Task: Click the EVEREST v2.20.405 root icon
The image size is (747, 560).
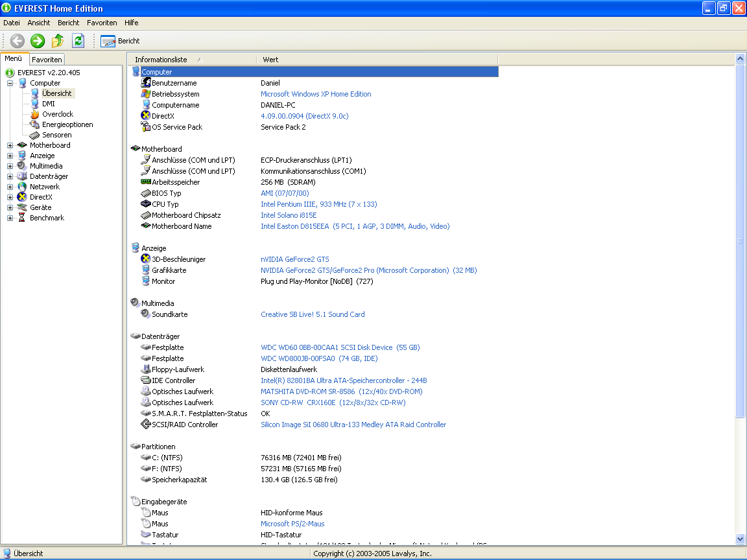Action: pos(10,73)
